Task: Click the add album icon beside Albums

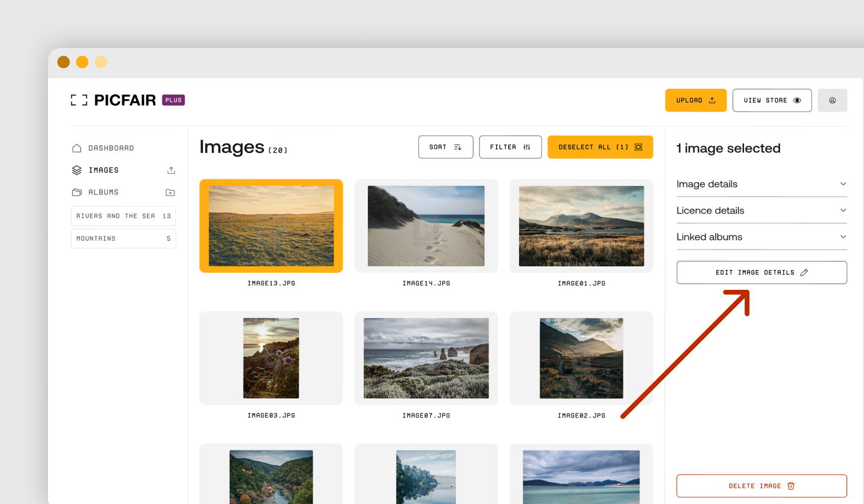Action: point(170,193)
